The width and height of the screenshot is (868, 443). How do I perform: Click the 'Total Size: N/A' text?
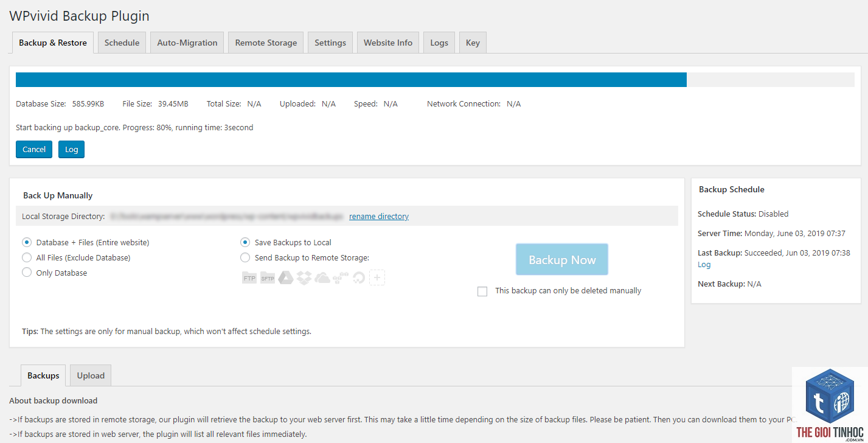click(x=234, y=103)
